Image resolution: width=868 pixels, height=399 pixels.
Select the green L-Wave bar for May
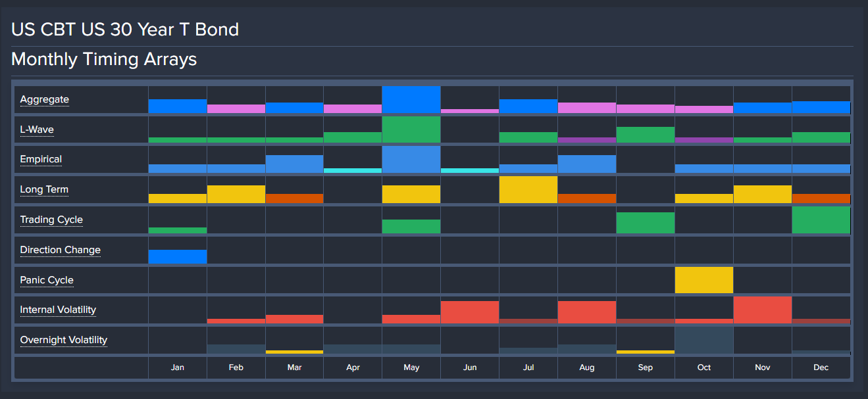(411, 130)
